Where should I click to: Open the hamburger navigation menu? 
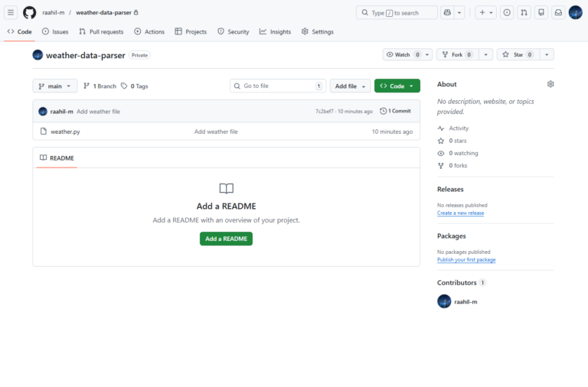11,12
